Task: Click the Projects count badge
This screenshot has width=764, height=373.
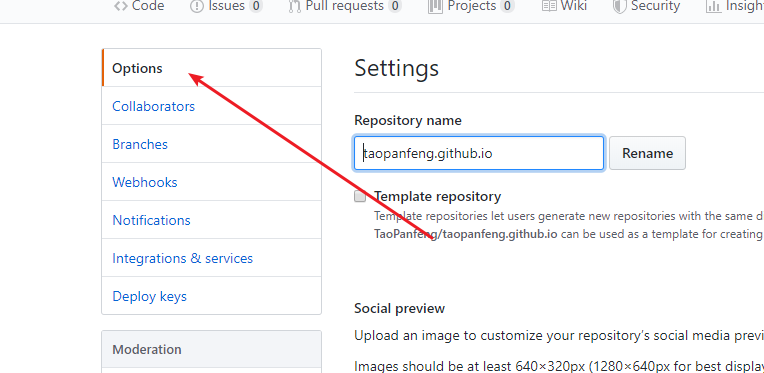Action: (507, 6)
